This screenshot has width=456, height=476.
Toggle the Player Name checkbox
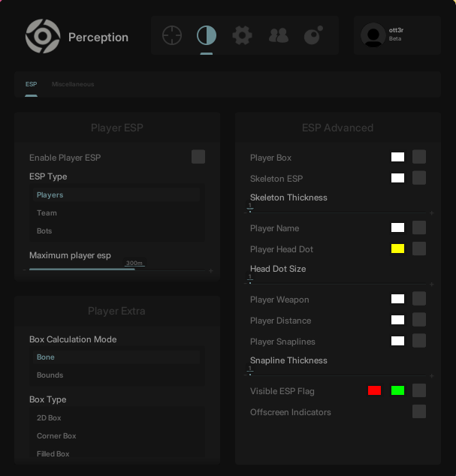point(419,227)
